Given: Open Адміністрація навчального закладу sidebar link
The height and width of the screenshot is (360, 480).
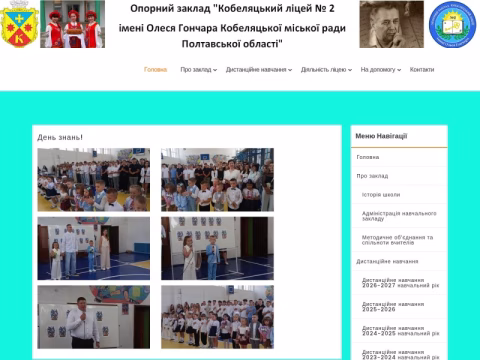Looking at the screenshot, I should (399, 216).
